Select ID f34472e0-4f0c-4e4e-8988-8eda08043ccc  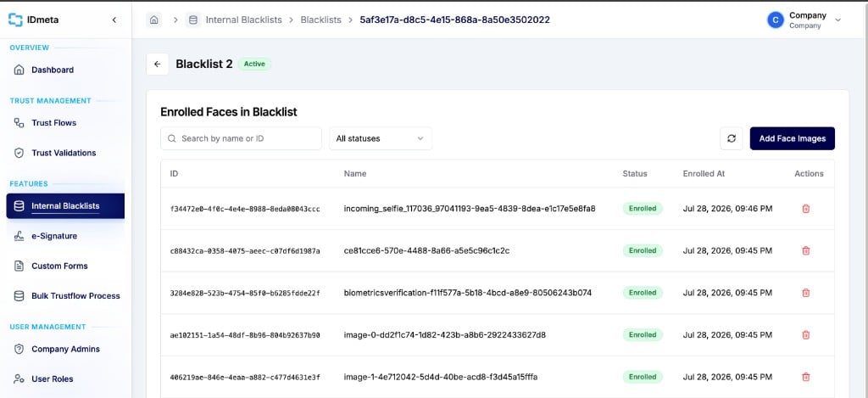tap(245, 209)
